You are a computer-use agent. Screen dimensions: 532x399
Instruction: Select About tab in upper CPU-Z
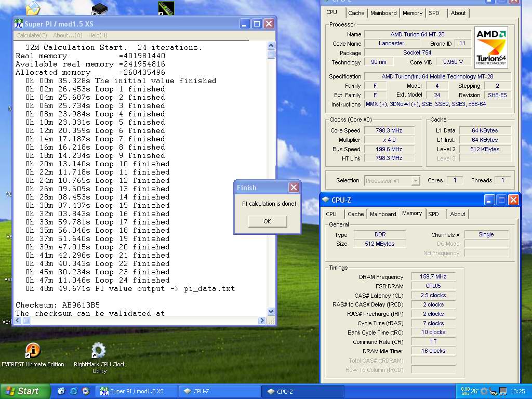click(x=458, y=13)
